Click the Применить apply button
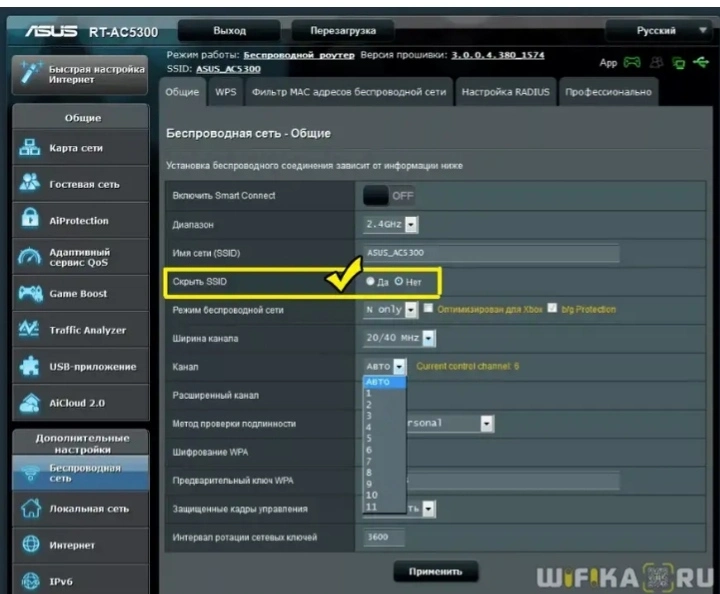The height and width of the screenshot is (594, 720). [x=436, y=572]
